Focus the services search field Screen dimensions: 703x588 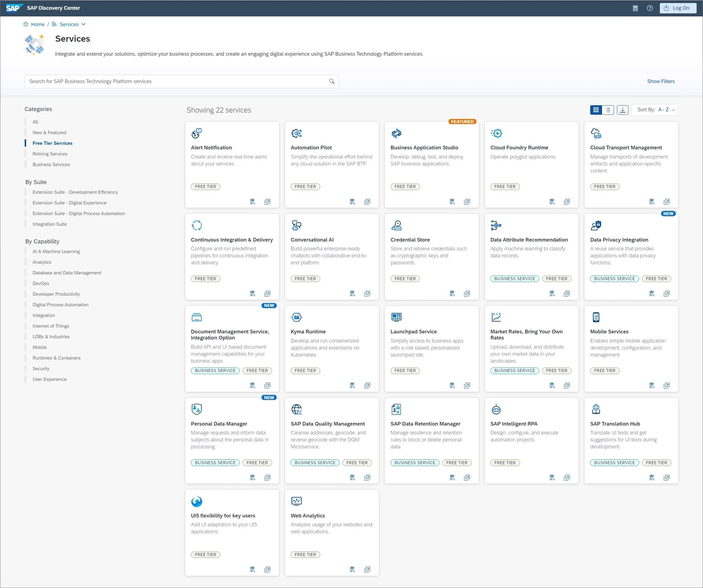click(x=174, y=81)
